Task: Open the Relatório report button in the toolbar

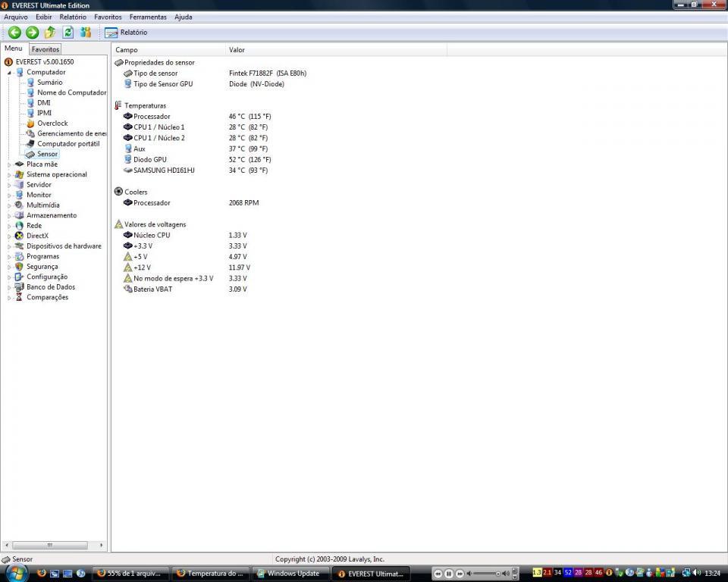Action: pos(125,33)
